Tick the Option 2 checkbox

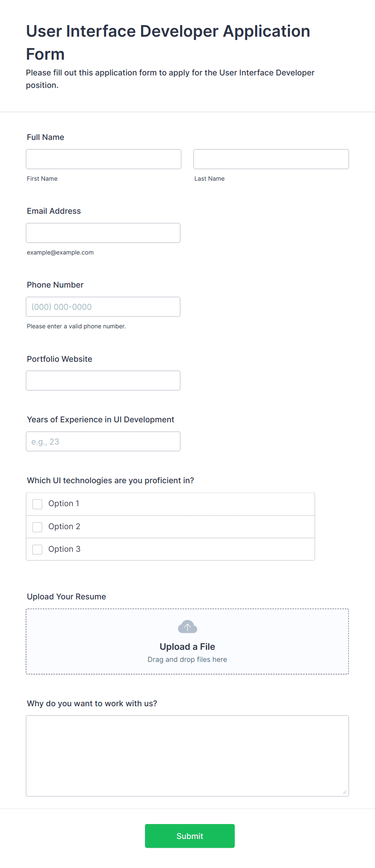[37, 527]
